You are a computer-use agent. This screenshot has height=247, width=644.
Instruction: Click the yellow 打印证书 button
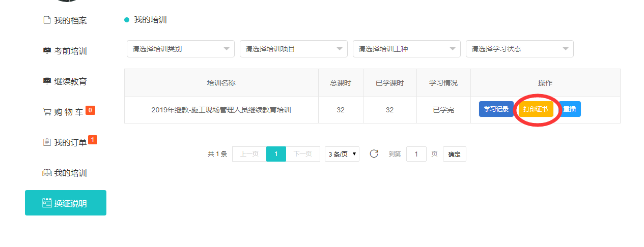[x=536, y=109]
